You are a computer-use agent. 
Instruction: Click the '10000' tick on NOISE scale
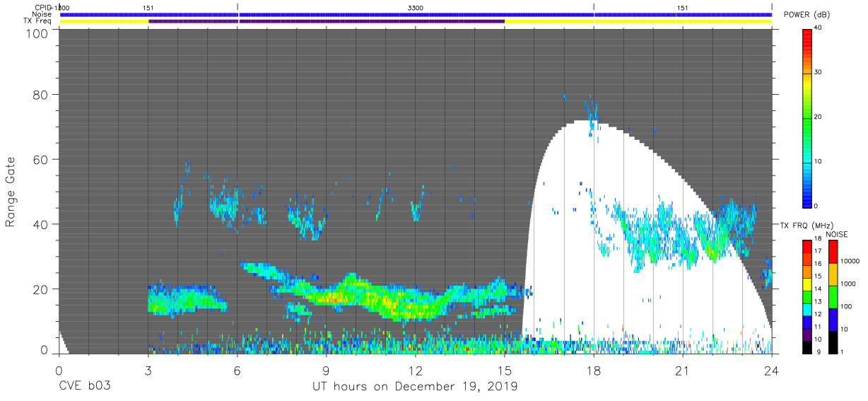850,262
